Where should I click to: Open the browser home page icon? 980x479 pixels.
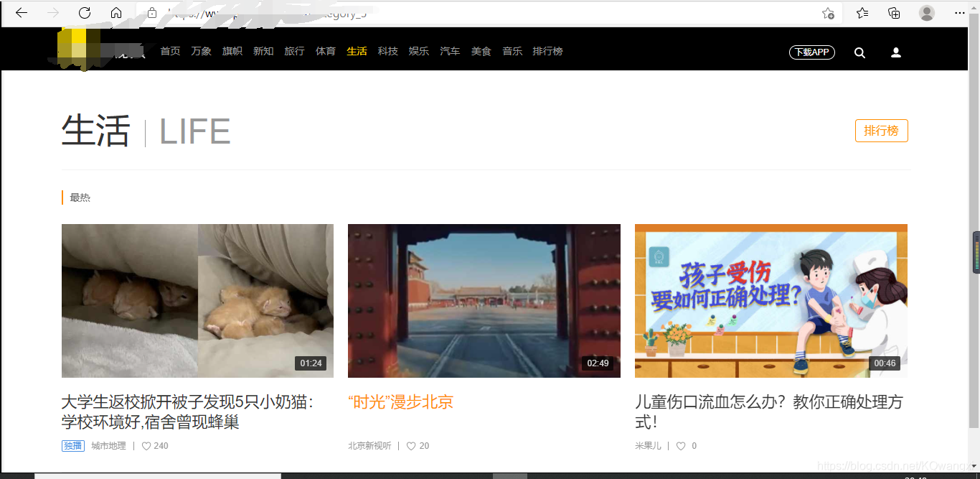point(116,13)
